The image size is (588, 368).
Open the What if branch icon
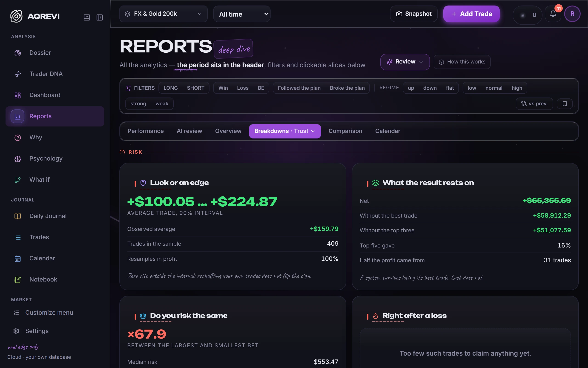[18, 180]
